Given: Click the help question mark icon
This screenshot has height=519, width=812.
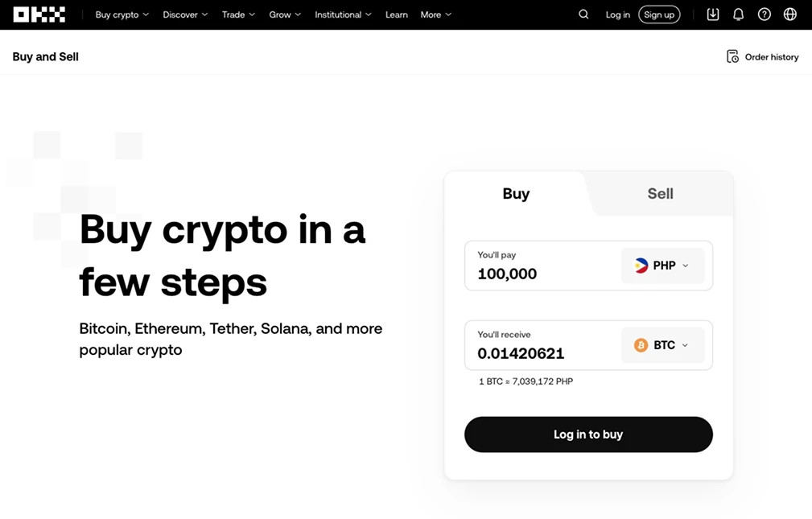Looking at the screenshot, I should (x=765, y=14).
